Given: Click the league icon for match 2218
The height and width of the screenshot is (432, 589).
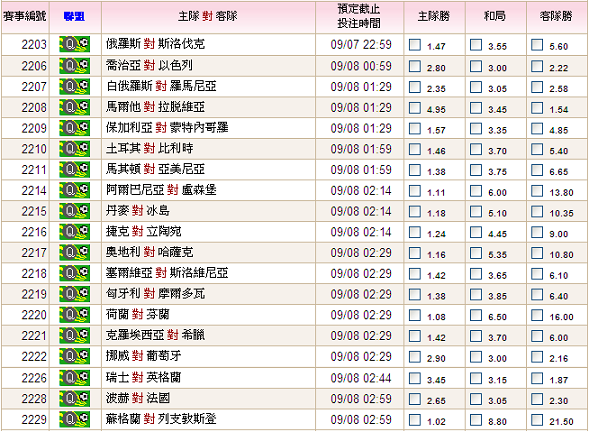Looking at the screenshot, I should click(x=74, y=273).
